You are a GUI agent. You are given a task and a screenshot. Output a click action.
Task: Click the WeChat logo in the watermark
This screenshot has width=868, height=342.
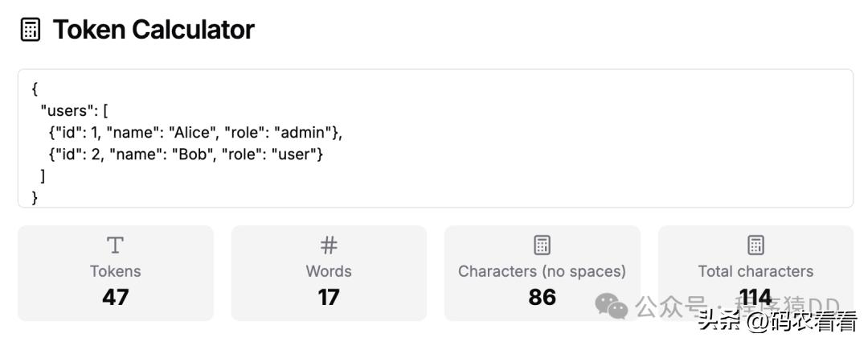pos(612,306)
